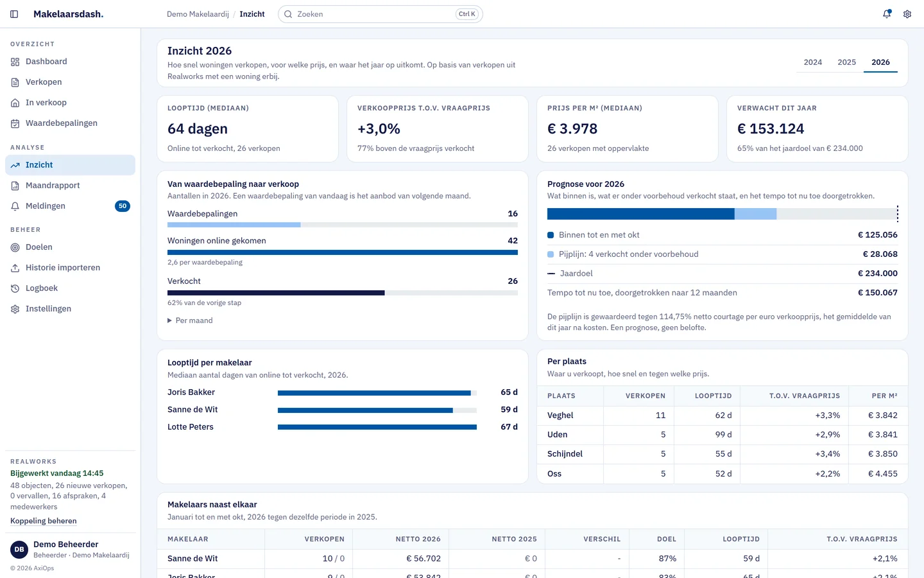Click the Uden row in Per plaats
This screenshot has height=578, width=924.
click(723, 435)
